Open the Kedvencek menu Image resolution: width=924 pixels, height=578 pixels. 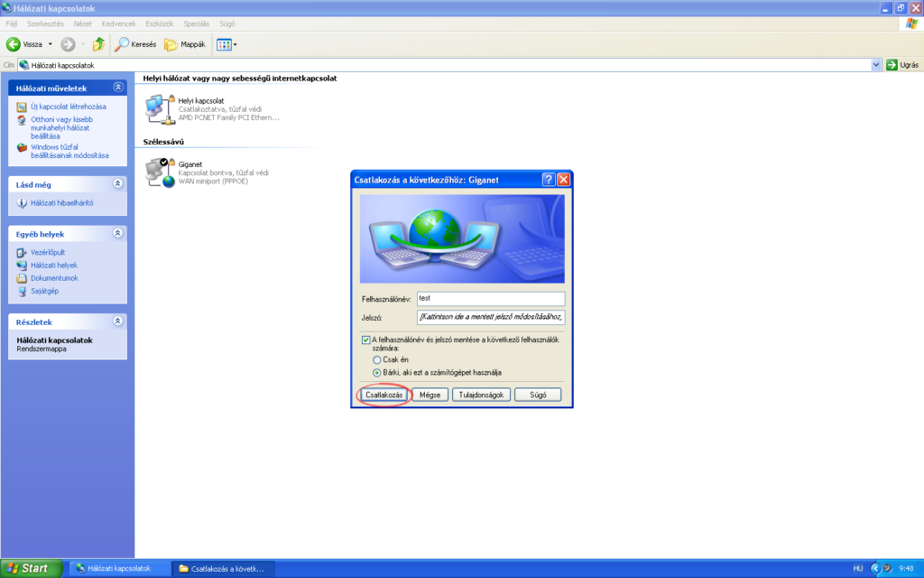(117, 23)
